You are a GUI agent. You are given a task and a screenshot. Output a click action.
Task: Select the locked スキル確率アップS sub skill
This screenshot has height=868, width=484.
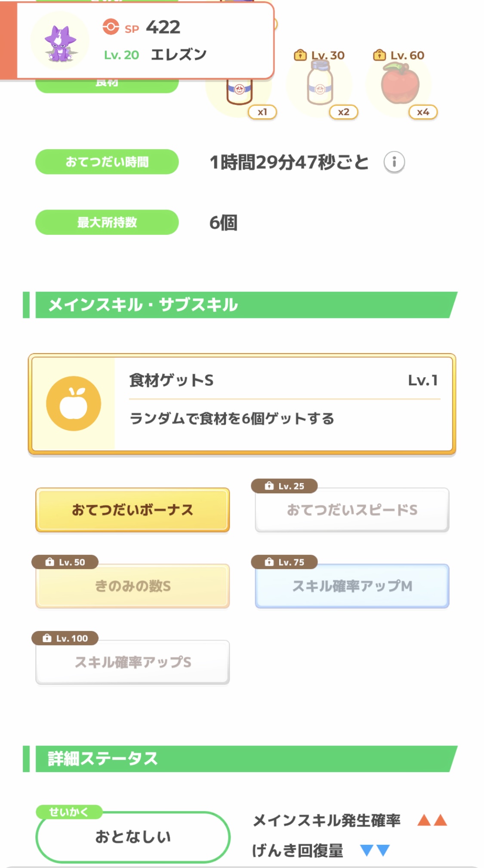133,662
